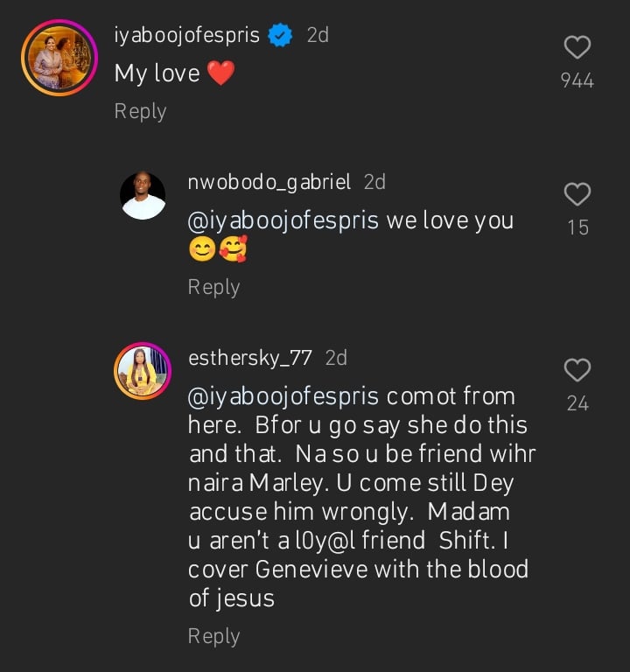Click the 2d timestamp next to nwobodo_gabriel
The height and width of the screenshot is (672, 630).
[x=374, y=182]
